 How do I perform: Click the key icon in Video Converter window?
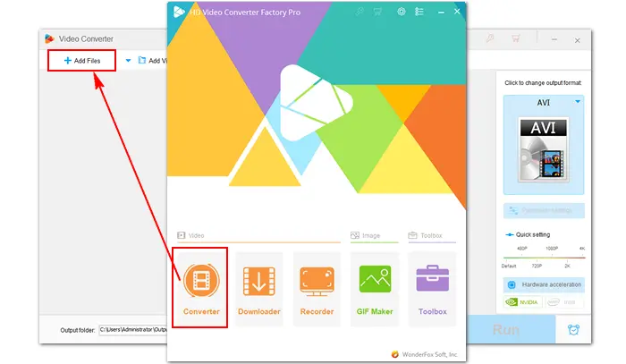pos(490,38)
